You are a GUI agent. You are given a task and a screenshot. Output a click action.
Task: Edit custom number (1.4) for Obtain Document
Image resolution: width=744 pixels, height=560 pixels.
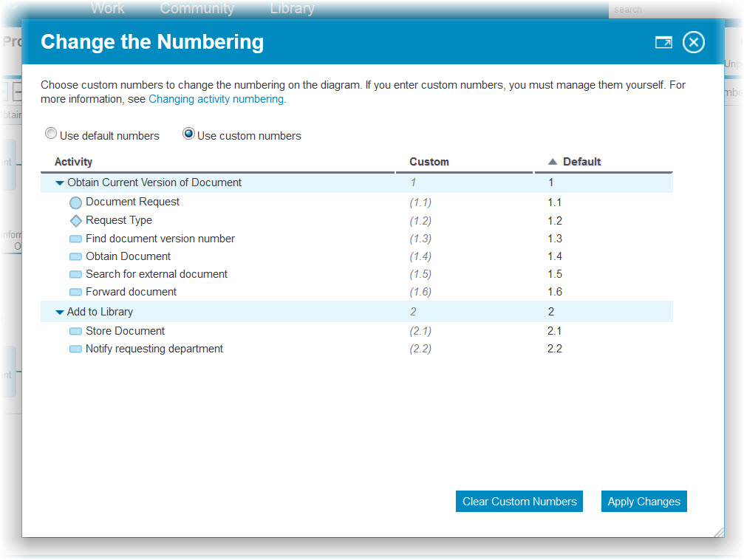[x=420, y=257]
